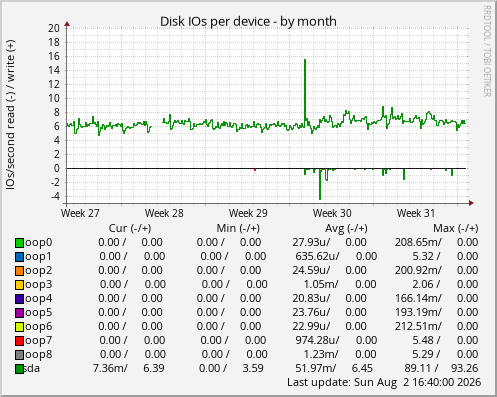497x397 pixels.
Task: Click the sda average write value 6.45
Action: [x=362, y=368]
